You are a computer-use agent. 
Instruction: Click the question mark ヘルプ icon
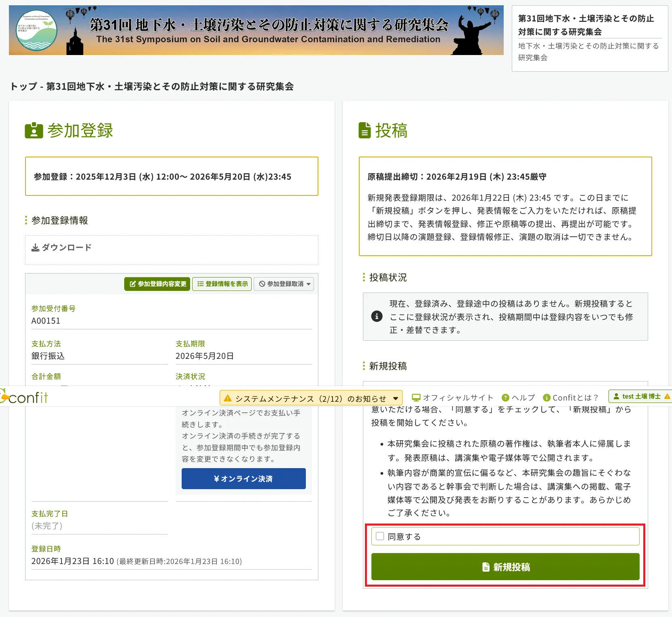pos(505,398)
